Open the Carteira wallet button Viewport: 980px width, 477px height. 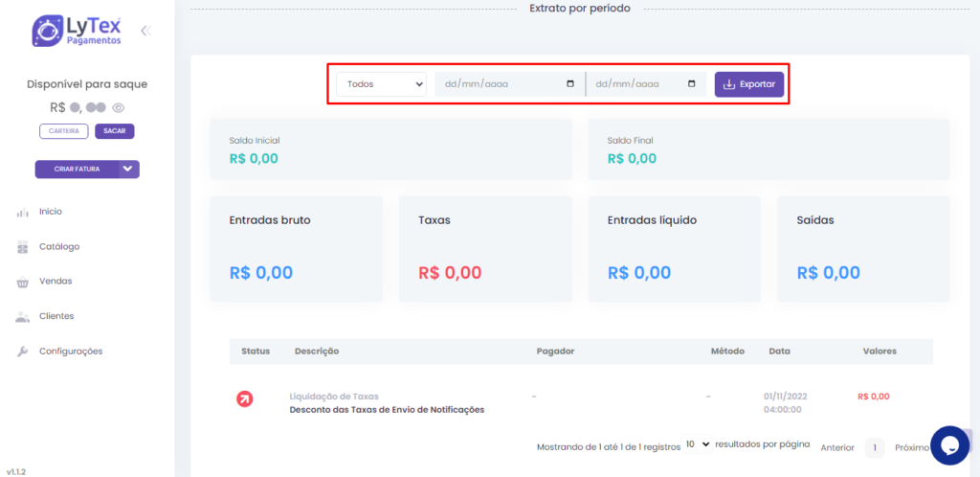64,131
